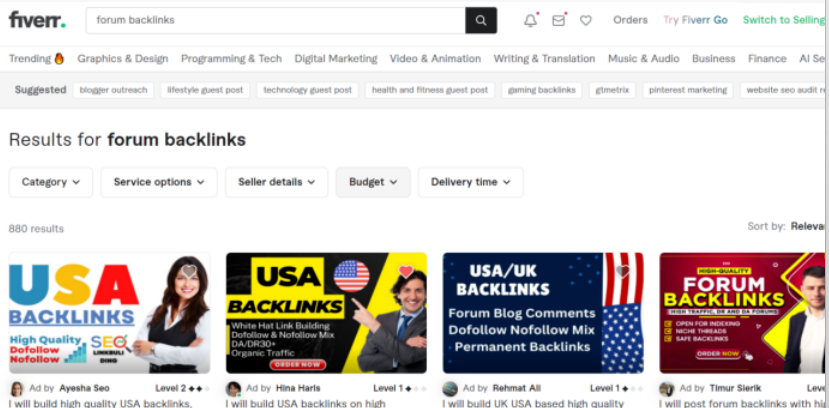Toggle heart on Hina Haris's gig
The image size is (829, 408).
pos(405,271)
